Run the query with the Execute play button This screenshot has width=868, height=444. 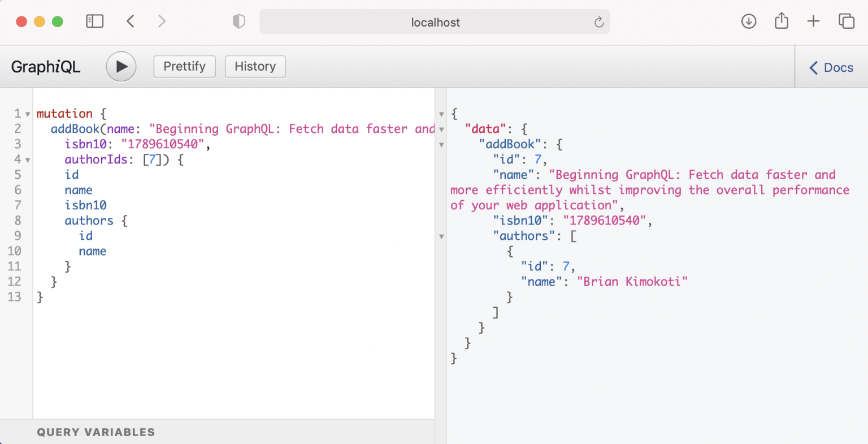pyautogui.click(x=121, y=67)
